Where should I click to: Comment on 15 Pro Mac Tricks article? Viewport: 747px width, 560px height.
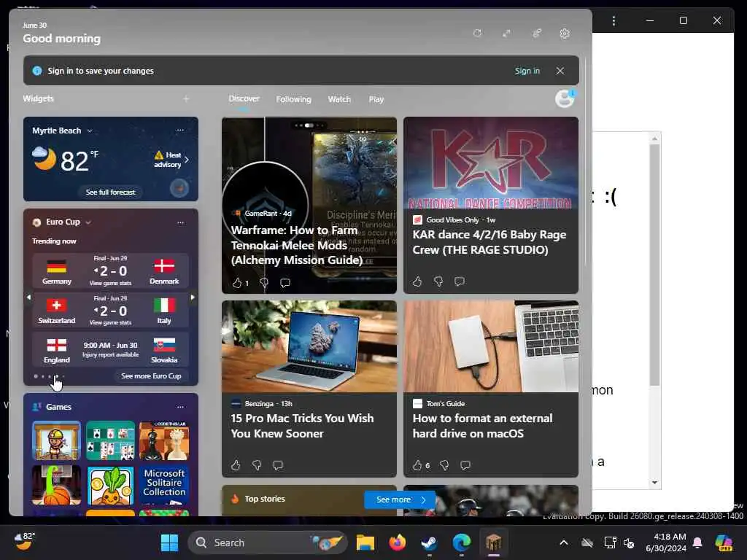click(x=278, y=464)
